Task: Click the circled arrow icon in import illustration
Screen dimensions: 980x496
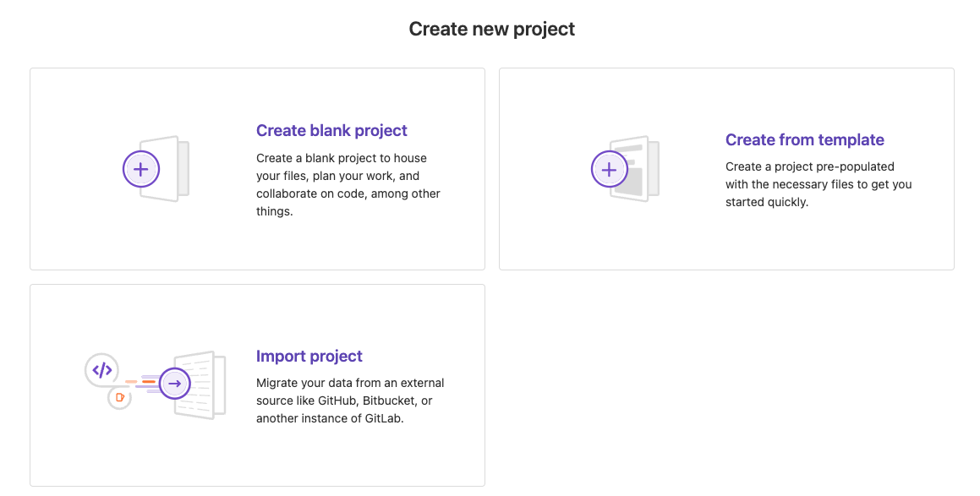Action: [175, 383]
